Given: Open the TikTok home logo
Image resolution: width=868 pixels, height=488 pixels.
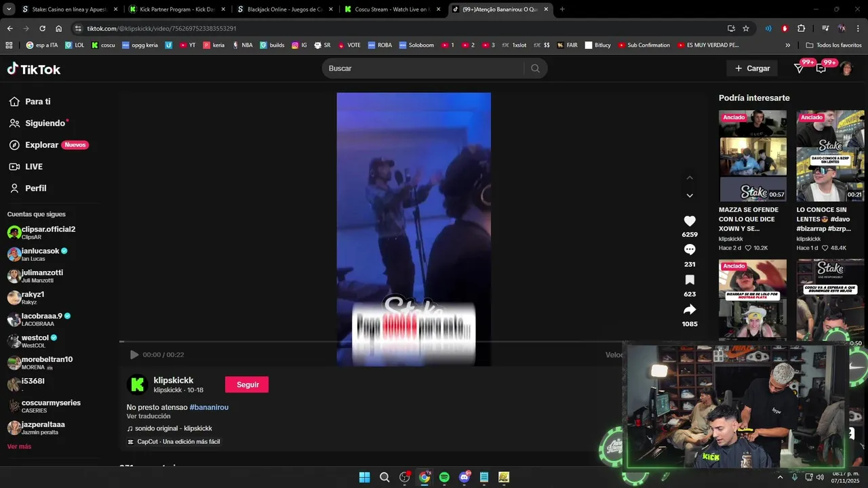Looking at the screenshot, I should (x=34, y=69).
